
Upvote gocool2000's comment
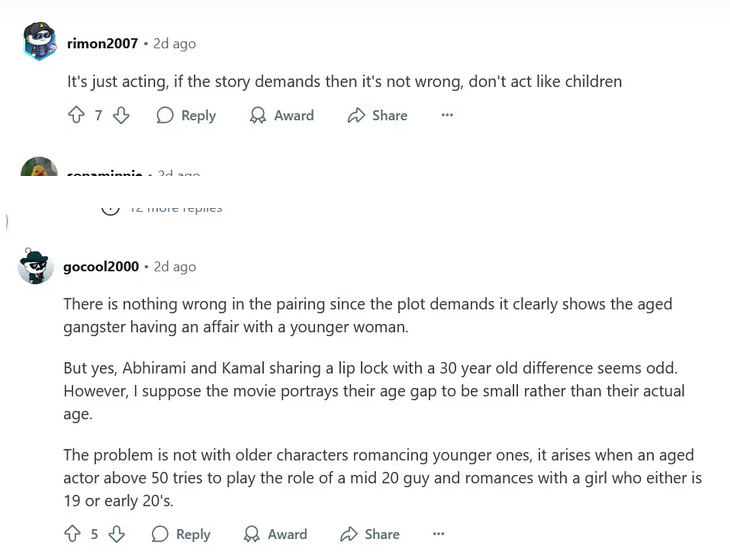tap(72, 534)
